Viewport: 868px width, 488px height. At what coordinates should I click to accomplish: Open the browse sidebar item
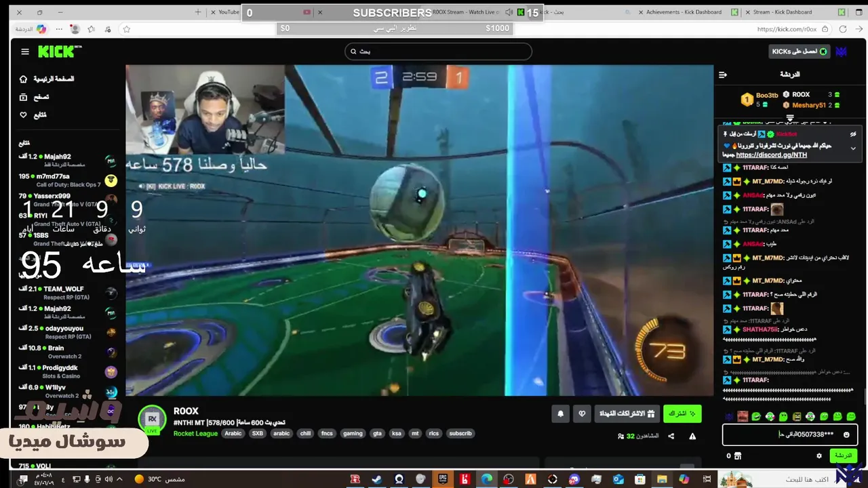pos(34,97)
